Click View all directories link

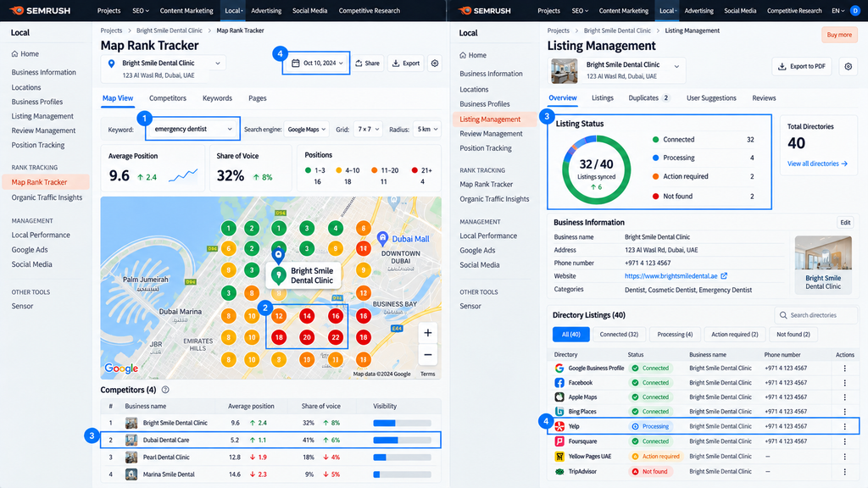(817, 164)
